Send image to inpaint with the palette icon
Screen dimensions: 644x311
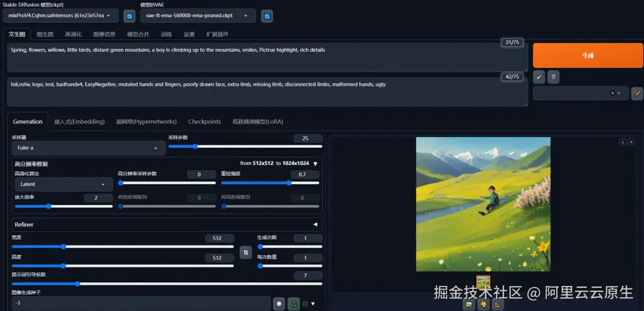483,304
